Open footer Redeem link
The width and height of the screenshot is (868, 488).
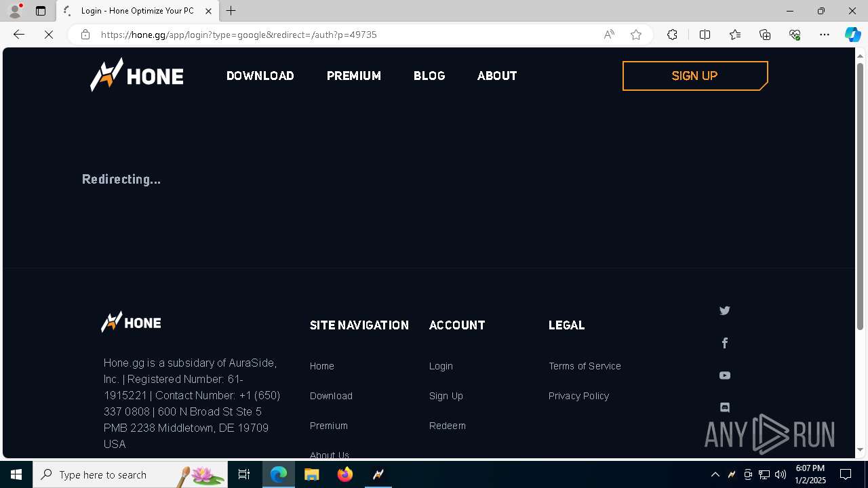448,426
